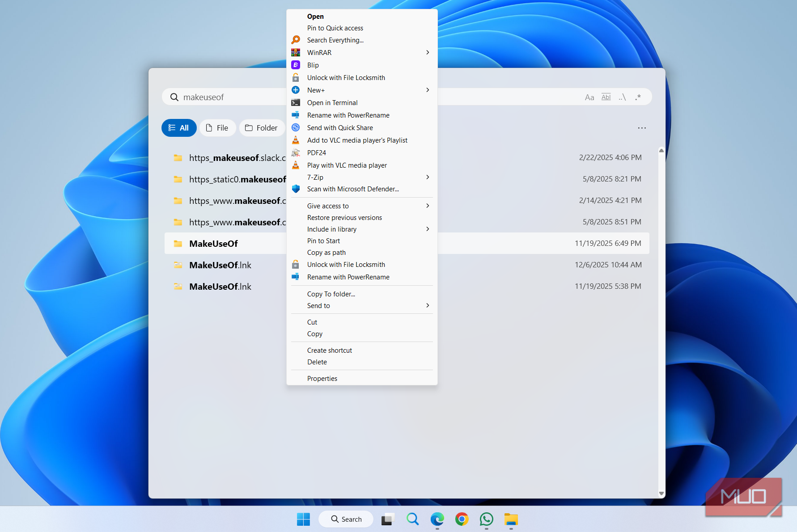The width and height of the screenshot is (797, 532).
Task: Click the VLC cone beside Play with VLC
Action: (x=296, y=165)
